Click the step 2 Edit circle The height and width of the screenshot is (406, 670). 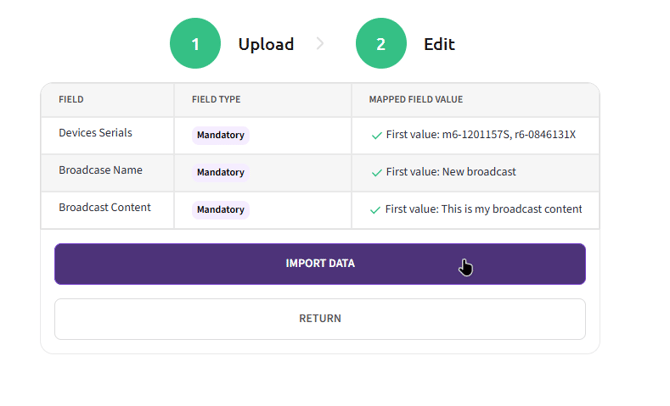[x=381, y=44]
